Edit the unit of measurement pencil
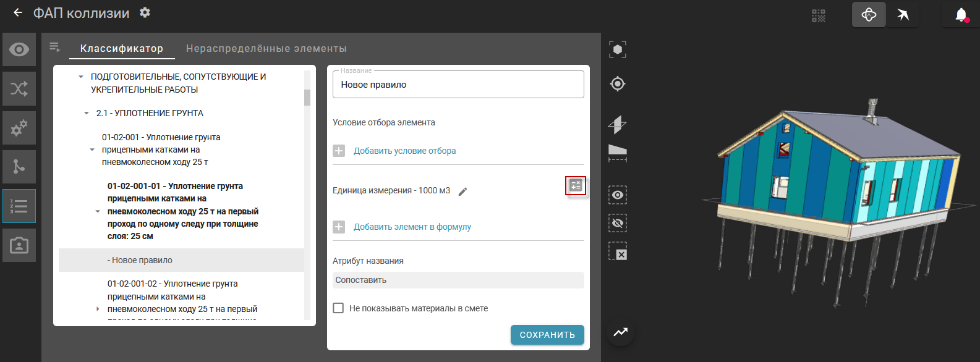This screenshot has height=362, width=980. [462, 192]
